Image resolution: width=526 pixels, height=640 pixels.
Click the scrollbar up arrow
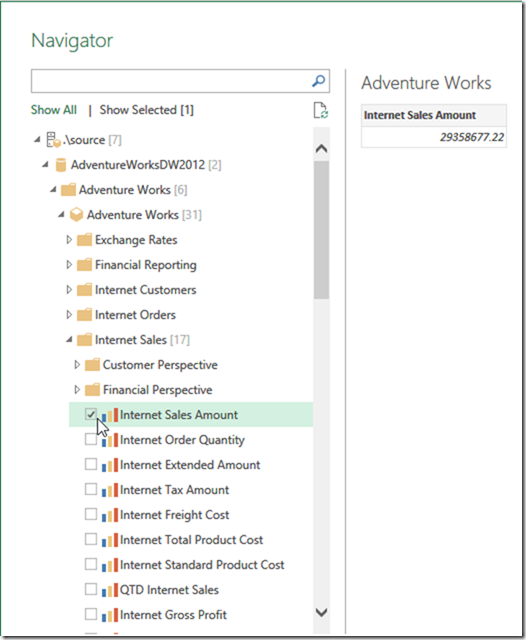click(322, 148)
